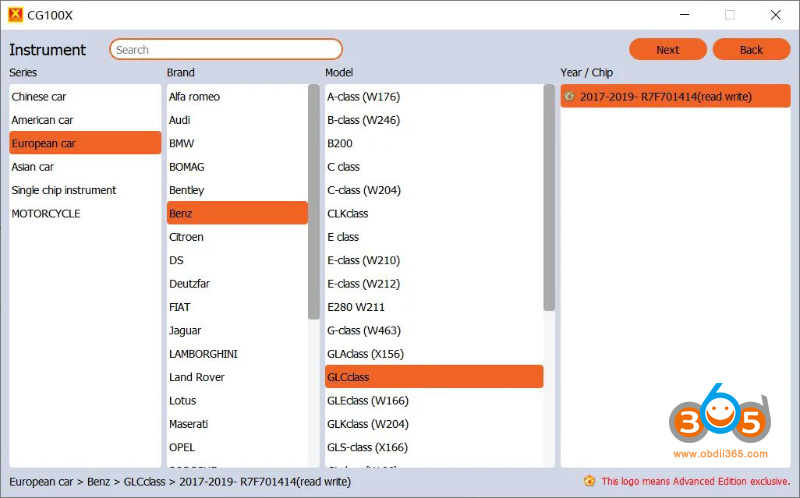Choose Citroen brand
The width and height of the screenshot is (800, 498).
click(237, 237)
